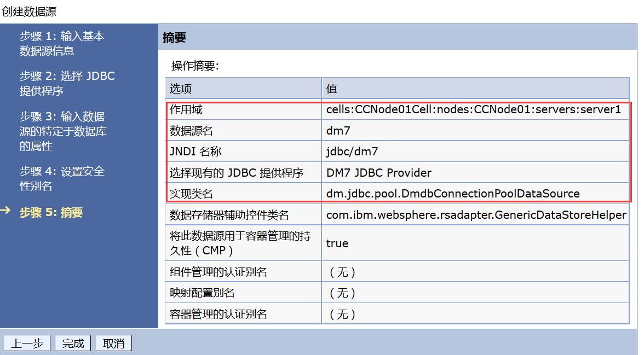Click 选择现有的 JDBC 提供程序 label

236,173
